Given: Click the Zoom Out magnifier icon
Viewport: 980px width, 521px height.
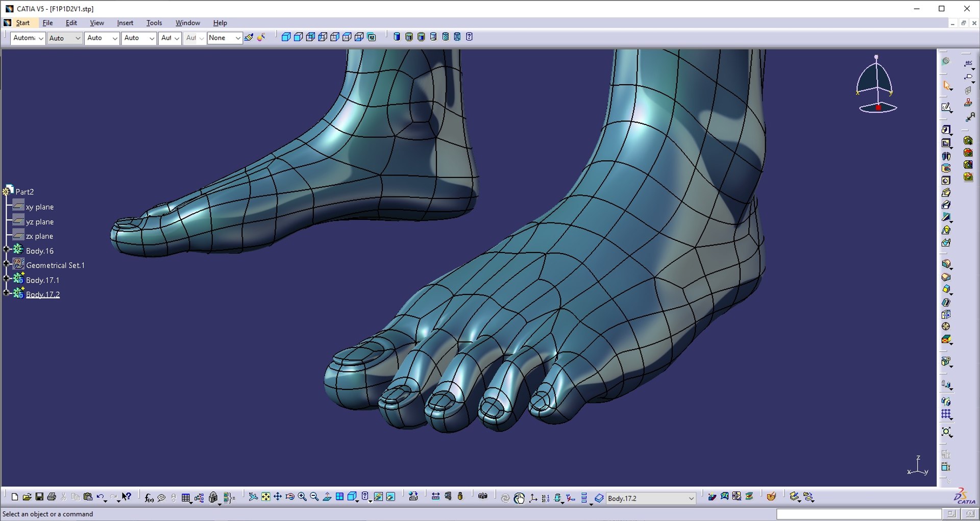Looking at the screenshot, I should coord(314,497).
